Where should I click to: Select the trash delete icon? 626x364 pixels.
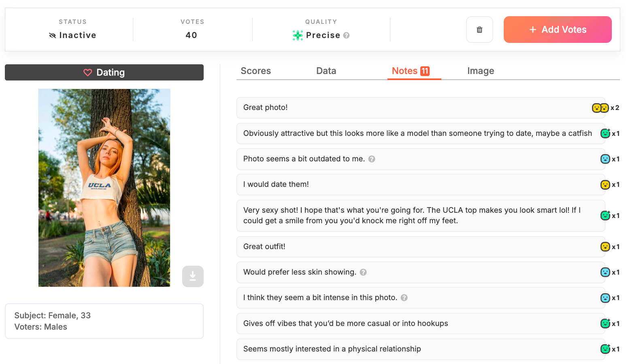(479, 29)
